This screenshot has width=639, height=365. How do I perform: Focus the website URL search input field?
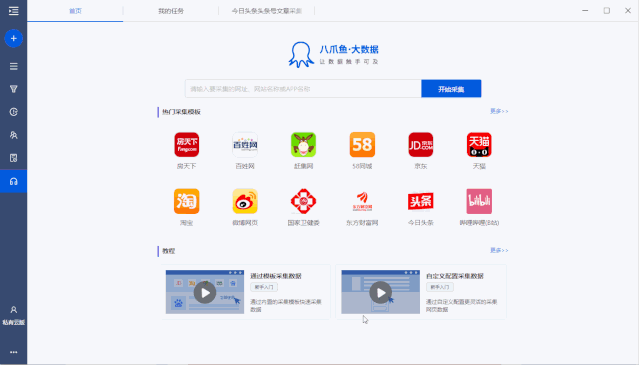tap(303, 89)
